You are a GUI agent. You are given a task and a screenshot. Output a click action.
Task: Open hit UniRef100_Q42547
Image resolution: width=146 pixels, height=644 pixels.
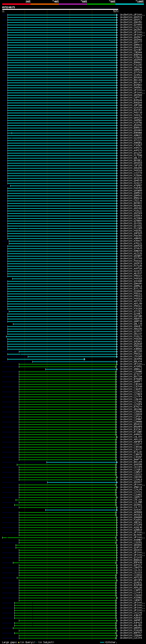(x=131, y=30)
